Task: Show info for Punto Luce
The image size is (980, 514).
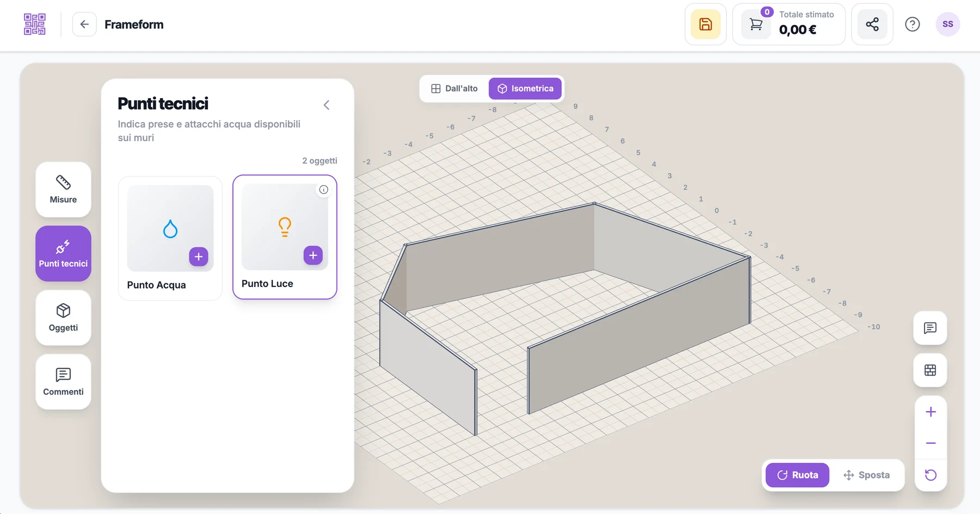Action: tap(323, 189)
